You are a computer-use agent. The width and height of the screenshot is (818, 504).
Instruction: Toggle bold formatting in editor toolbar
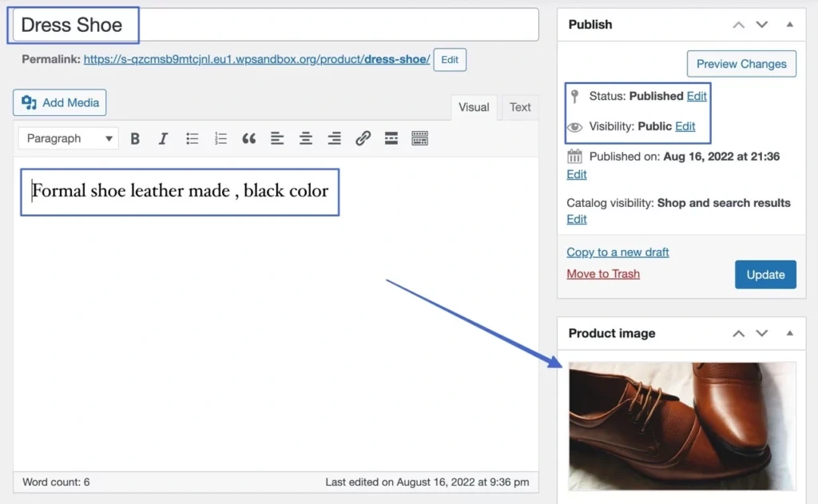(x=135, y=139)
